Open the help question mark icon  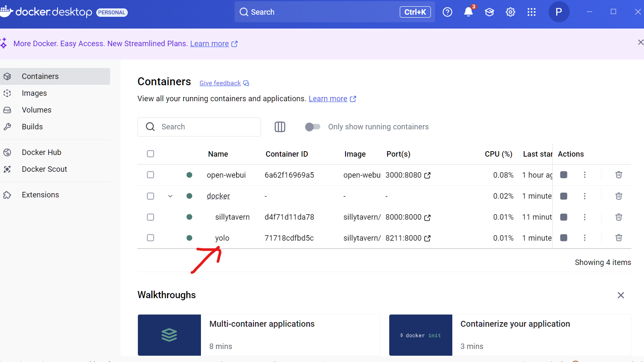pos(448,12)
